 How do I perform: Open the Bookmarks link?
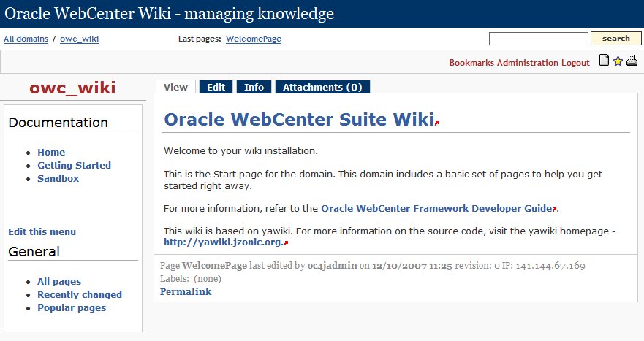[471, 62]
